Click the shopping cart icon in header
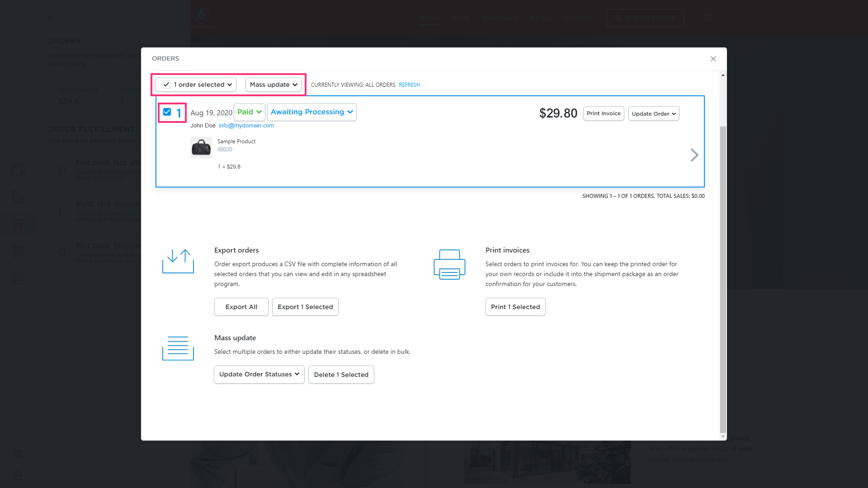Screen dimensions: 868x488 pyautogui.click(x=708, y=19)
